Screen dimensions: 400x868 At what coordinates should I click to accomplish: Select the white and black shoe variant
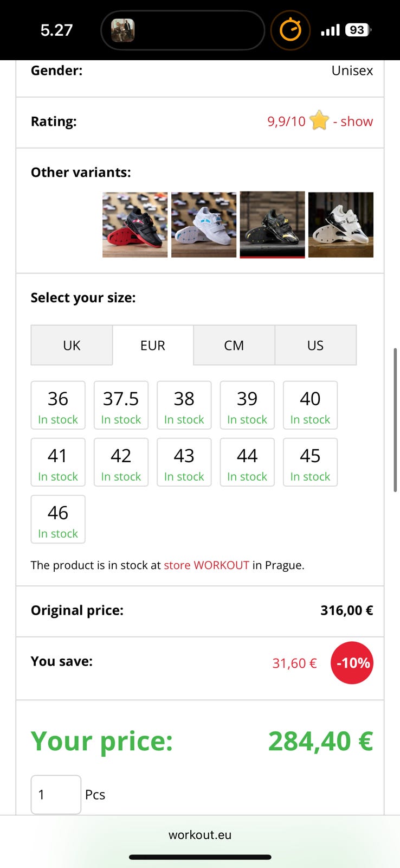point(341,225)
